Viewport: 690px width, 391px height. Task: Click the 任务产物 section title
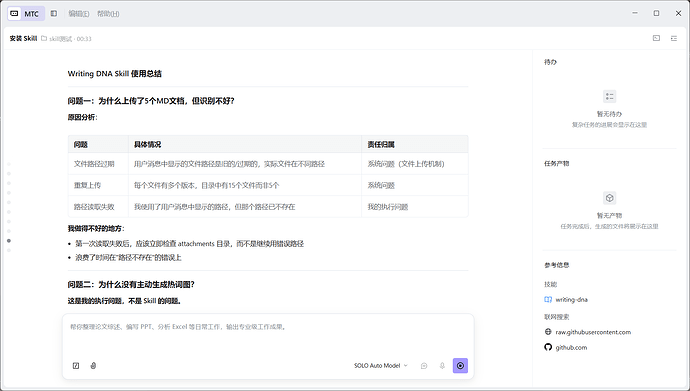pyautogui.click(x=557, y=164)
